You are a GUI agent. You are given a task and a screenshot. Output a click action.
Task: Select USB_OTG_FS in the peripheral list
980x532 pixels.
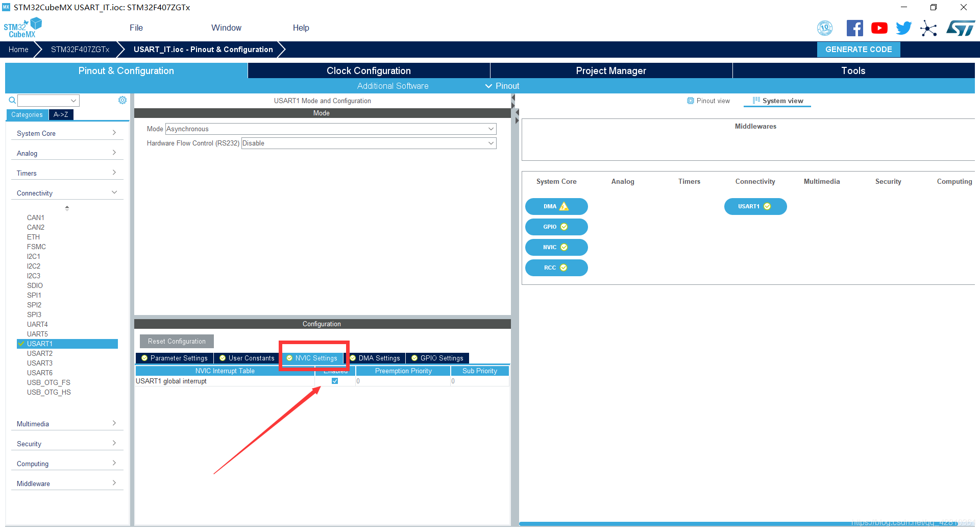(48, 382)
